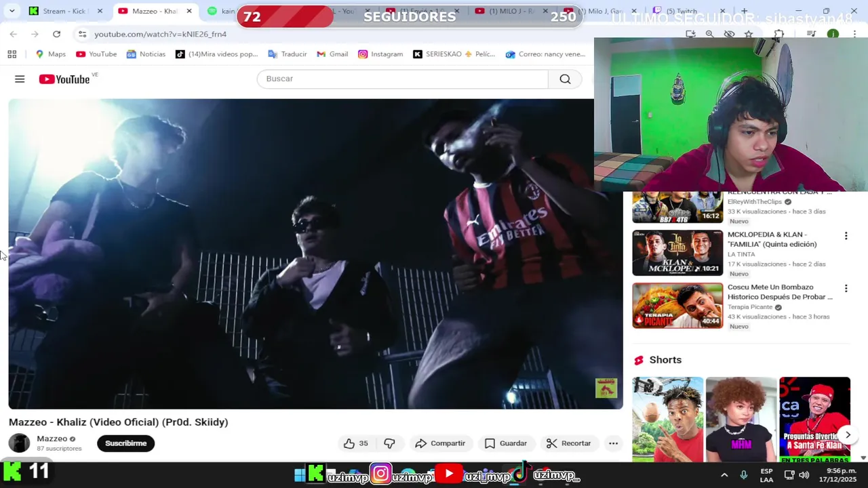This screenshot has width=868, height=488.
Task: Bookmark this page with star icon
Action: (x=749, y=34)
